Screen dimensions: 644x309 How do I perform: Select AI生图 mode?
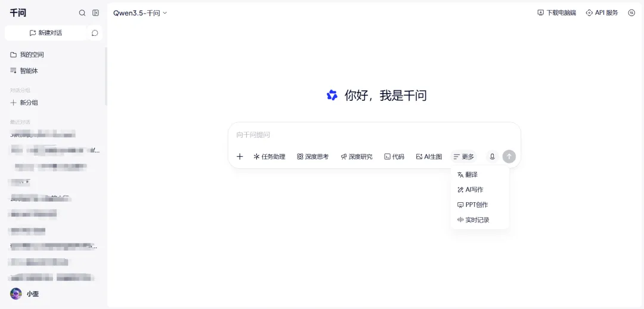point(429,156)
